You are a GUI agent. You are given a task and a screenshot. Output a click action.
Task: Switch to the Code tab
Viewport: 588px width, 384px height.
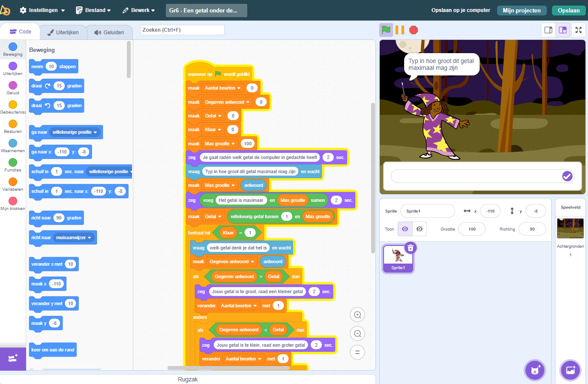click(20, 32)
